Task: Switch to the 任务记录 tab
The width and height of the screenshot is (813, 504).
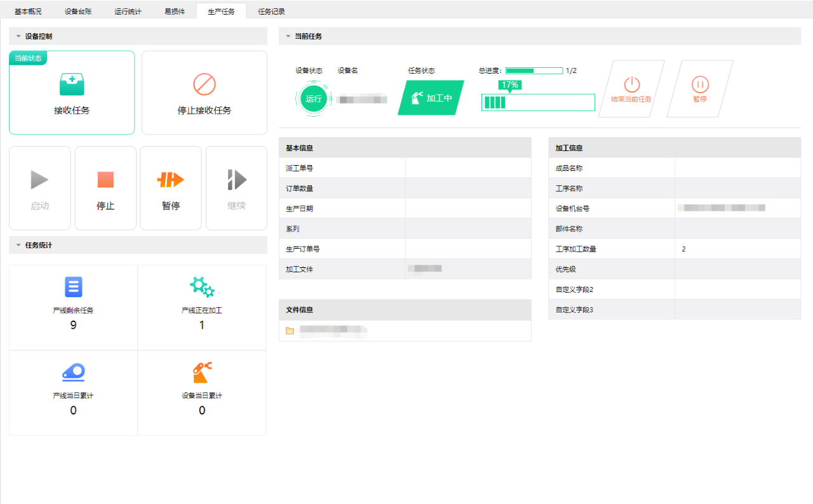Action: coord(271,11)
